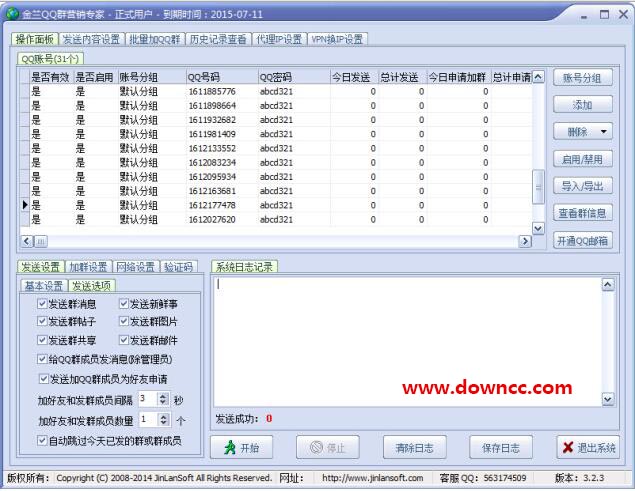This screenshot has height=491, width=635.
Task: Click log area scroll down arrow
Action: (x=608, y=399)
